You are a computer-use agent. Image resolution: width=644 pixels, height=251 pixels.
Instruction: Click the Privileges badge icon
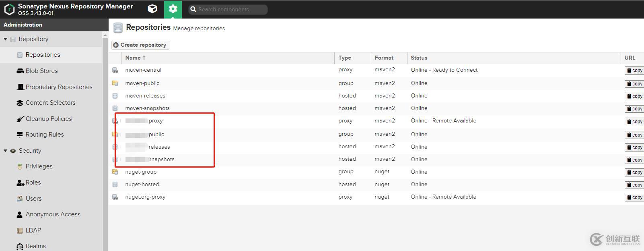coord(20,166)
